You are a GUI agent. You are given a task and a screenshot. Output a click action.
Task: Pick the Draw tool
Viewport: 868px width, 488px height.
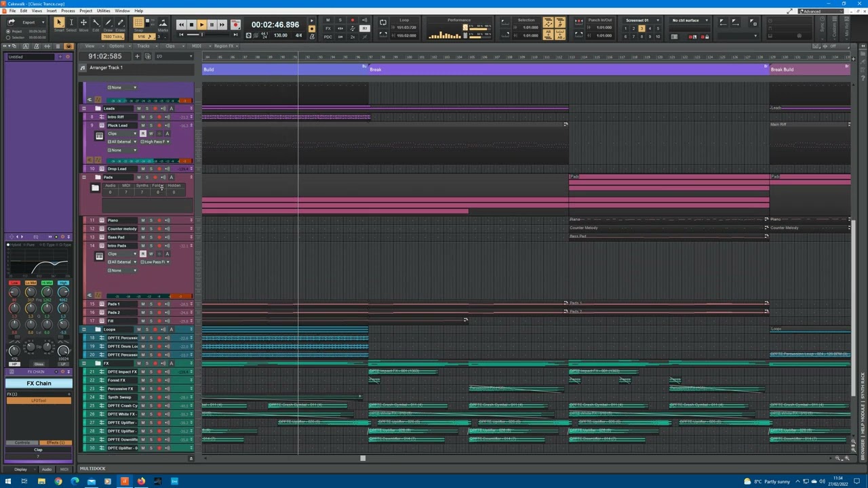[108, 22]
